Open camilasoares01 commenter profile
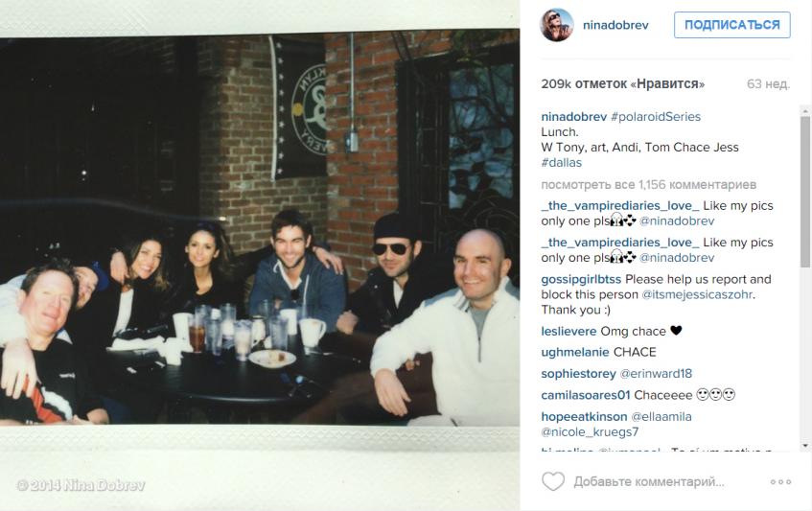812x511 pixels. pyautogui.click(x=585, y=395)
